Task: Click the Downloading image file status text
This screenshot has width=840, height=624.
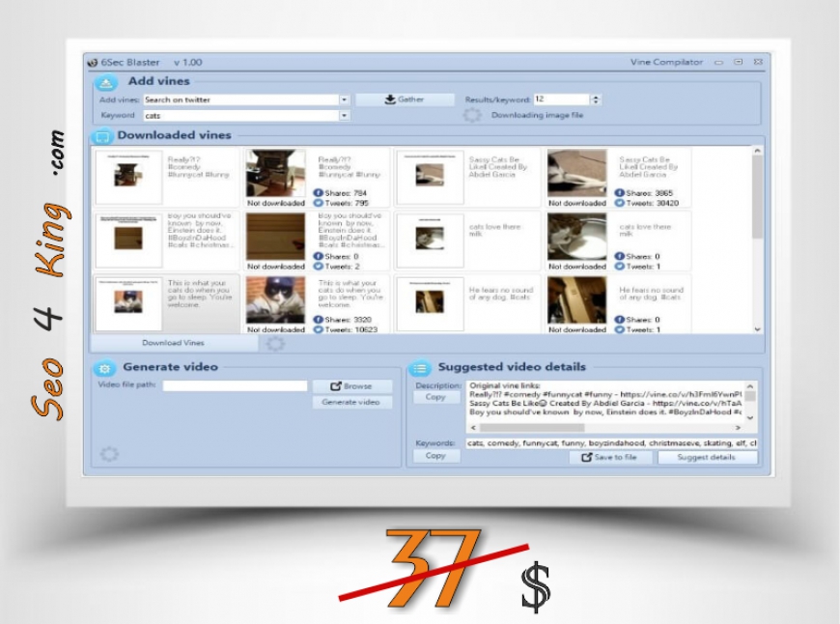Action: (538, 115)
